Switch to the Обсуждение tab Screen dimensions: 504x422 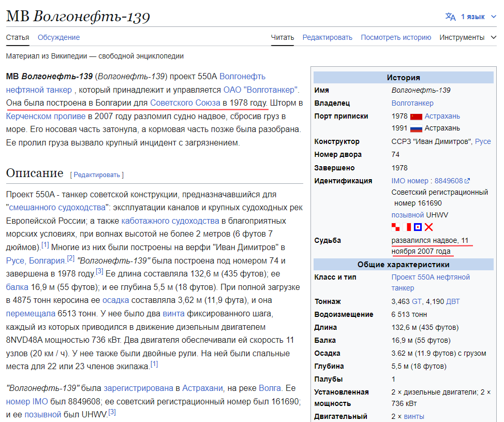(x=57, y=37)
